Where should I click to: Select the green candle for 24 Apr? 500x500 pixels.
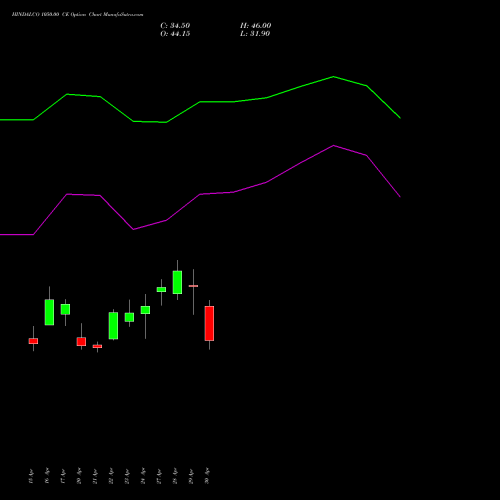145,310
